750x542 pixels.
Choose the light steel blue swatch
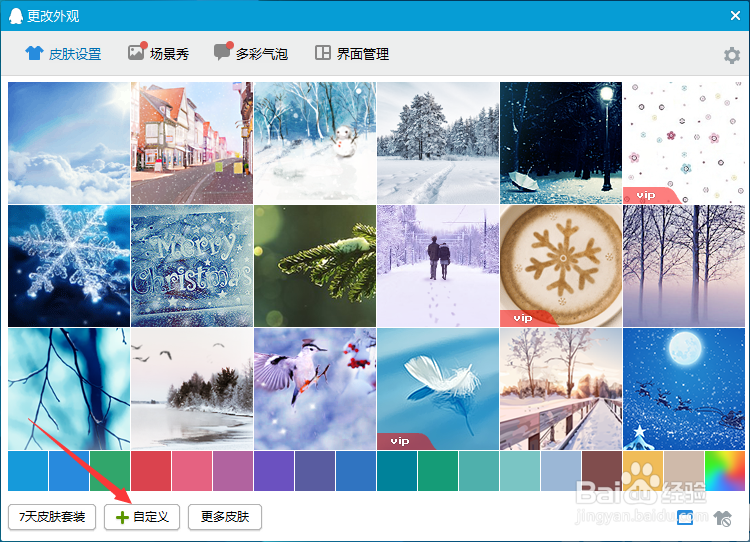(561, 471)
